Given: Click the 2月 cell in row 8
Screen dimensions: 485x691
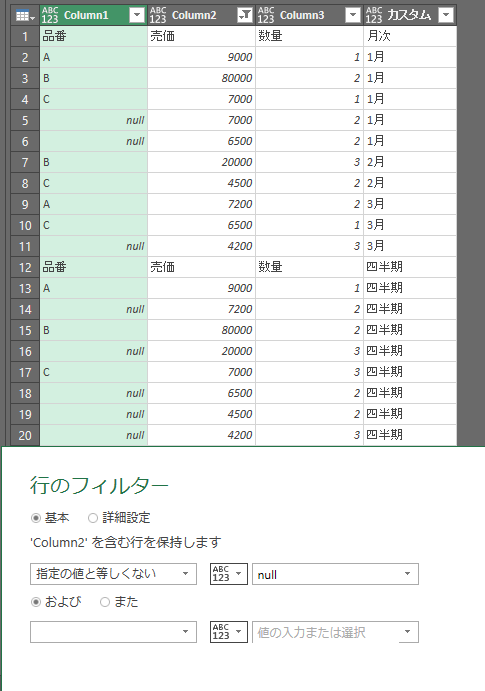Looking at the screenshot, I should click(410, 183).
